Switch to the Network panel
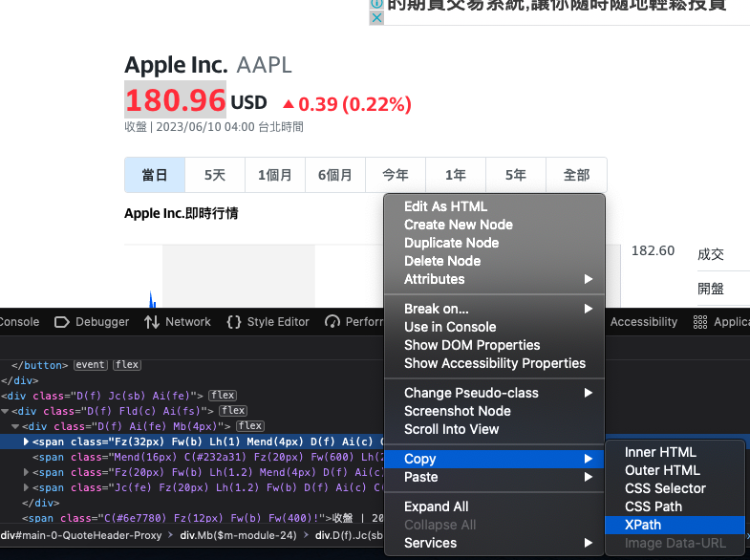 tap(178, 322)
